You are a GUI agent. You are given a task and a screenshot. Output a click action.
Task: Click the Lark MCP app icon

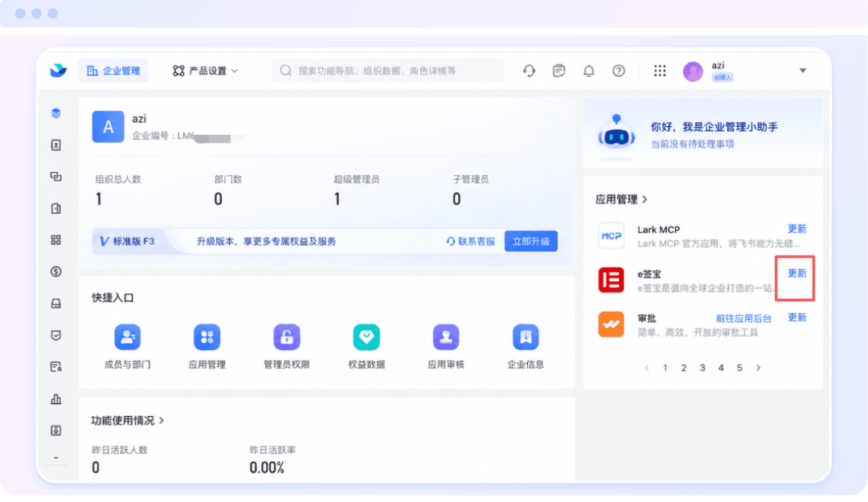point(611,236)
